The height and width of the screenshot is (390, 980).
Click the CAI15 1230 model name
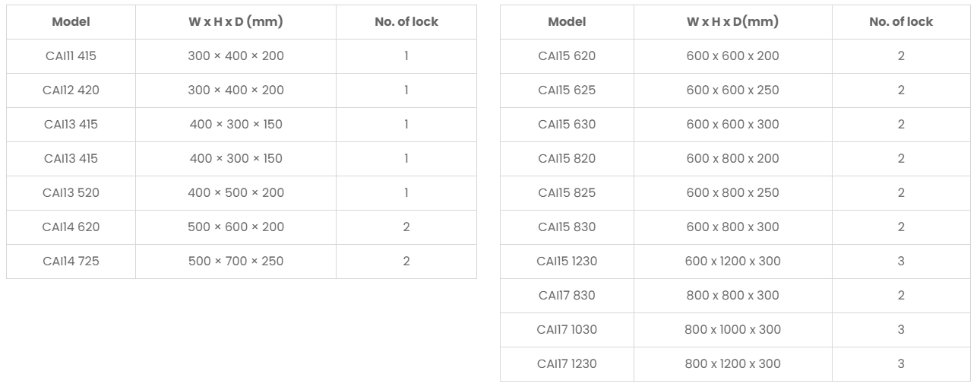coord(567,262)
